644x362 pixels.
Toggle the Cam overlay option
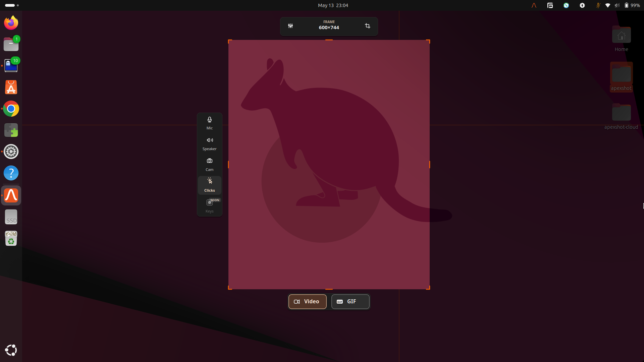click(210, 165)
